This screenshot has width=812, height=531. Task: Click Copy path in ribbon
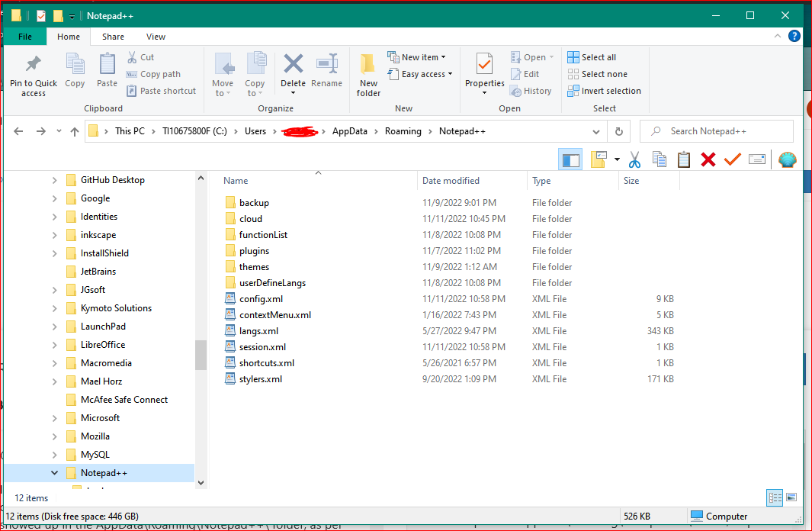[153, 74]
